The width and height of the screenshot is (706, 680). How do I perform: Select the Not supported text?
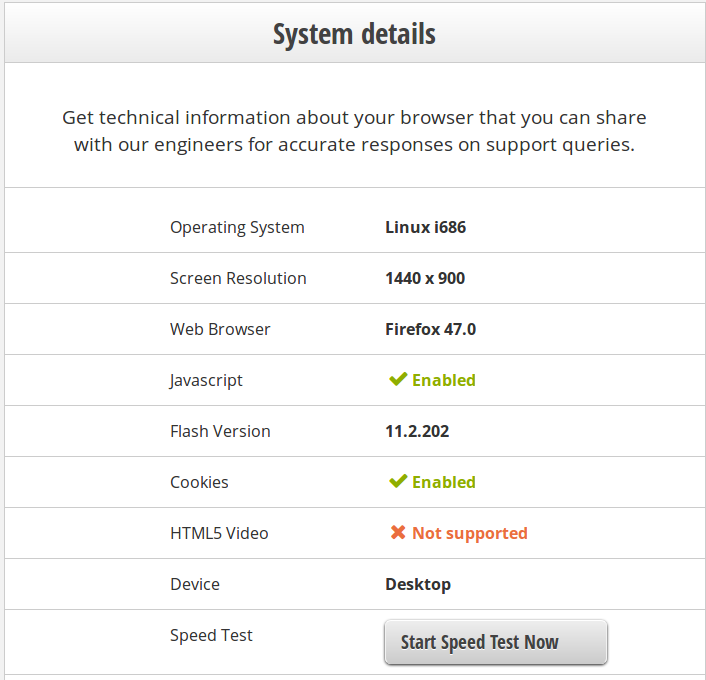(470, 534)
